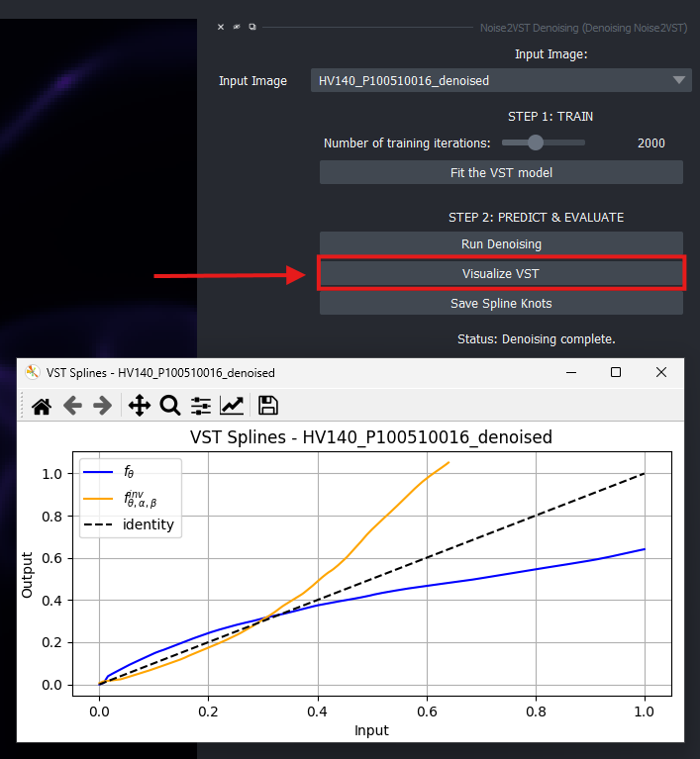Save the figure using the floppy disk icon

pos(268,406)
